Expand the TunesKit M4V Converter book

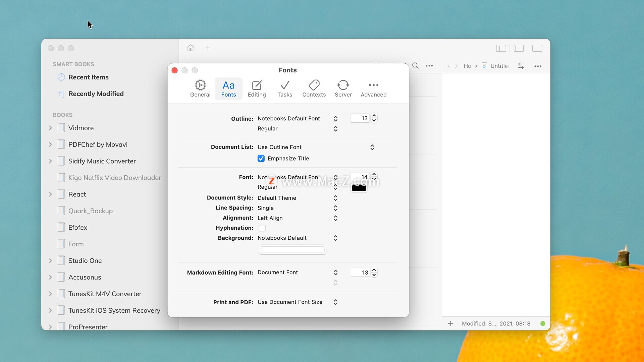(50, 294)
